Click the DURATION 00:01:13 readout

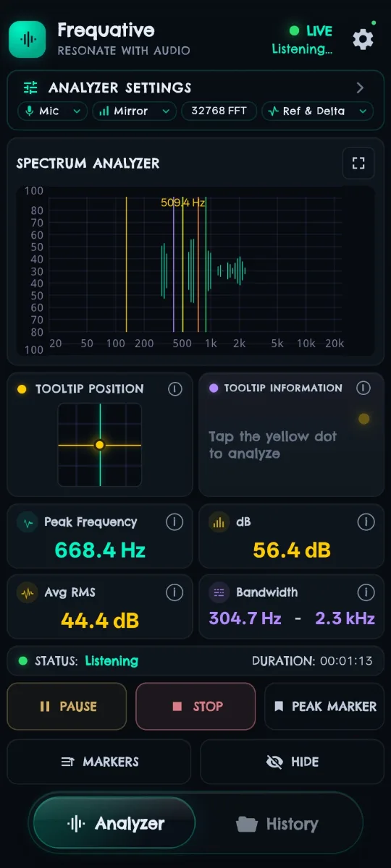click(x=312, y=661)
